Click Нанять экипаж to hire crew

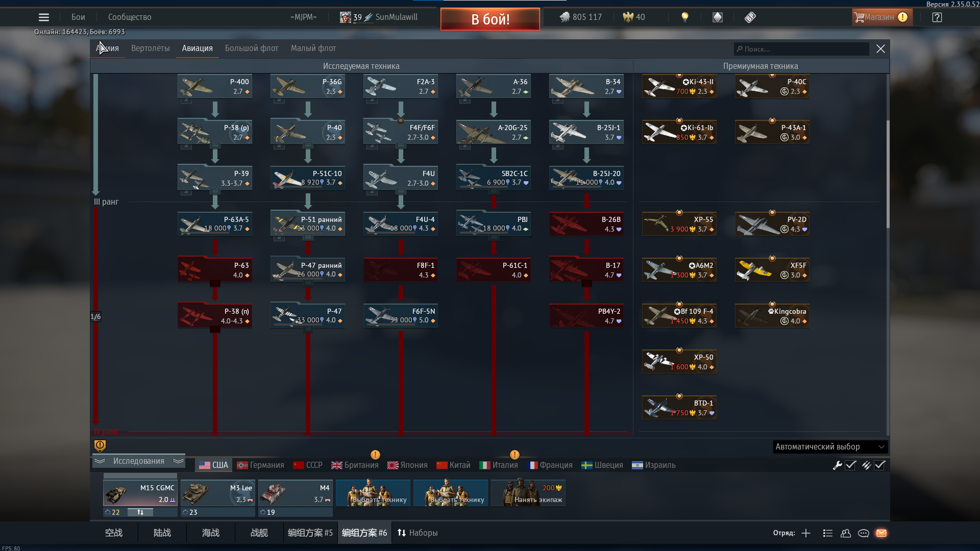coord(528,493)
